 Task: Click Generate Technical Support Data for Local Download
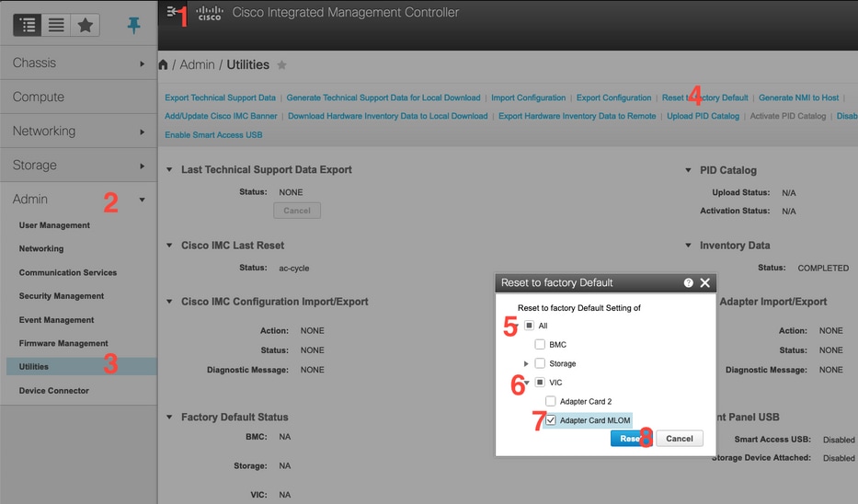click(x=383, y=97)
